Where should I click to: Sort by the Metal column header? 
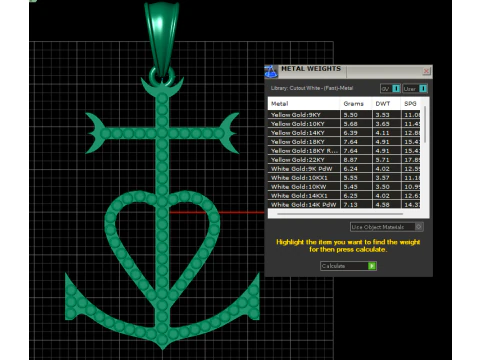[279, 104]
